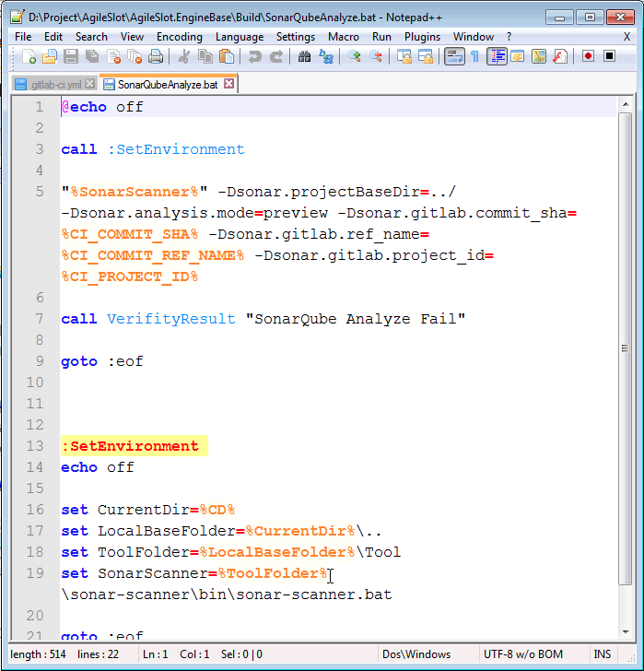
Task: Click the X at menu bar right end
Action: coord(626,37)
